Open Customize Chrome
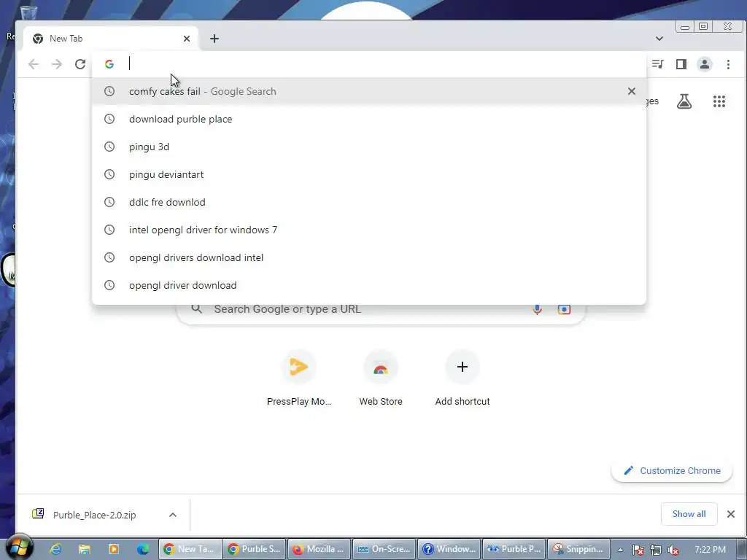The height and width of the screenshot is (560, 747). coord(672,470)
